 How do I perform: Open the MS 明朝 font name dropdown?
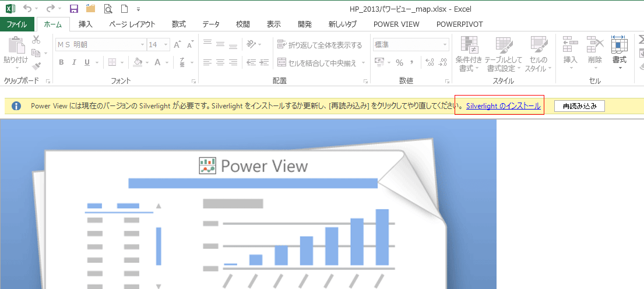[x=143, y=45]
